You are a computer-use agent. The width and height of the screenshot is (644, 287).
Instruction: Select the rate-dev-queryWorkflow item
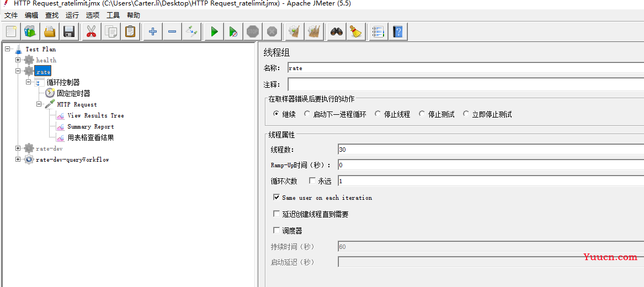pos(72,160)
